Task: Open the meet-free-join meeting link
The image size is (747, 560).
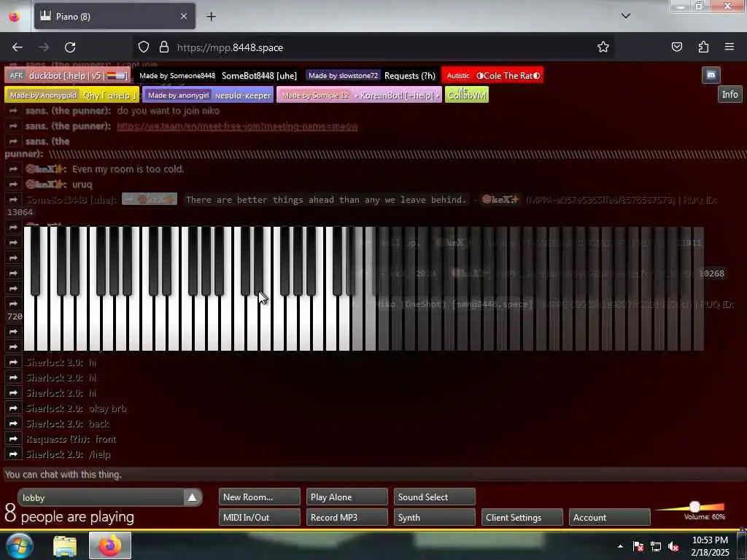Action: point(237,127)
